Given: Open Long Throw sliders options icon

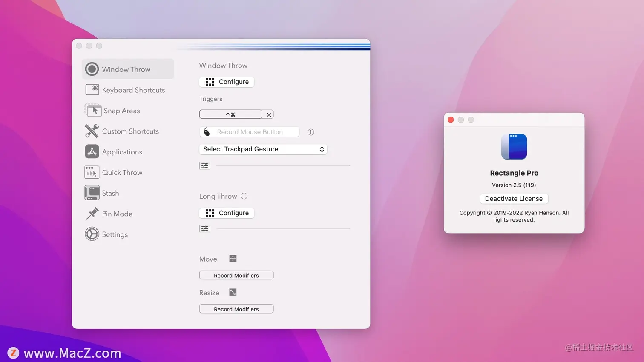Looking at the screenshot, I should pyautogui.click(x=205, y=228).
